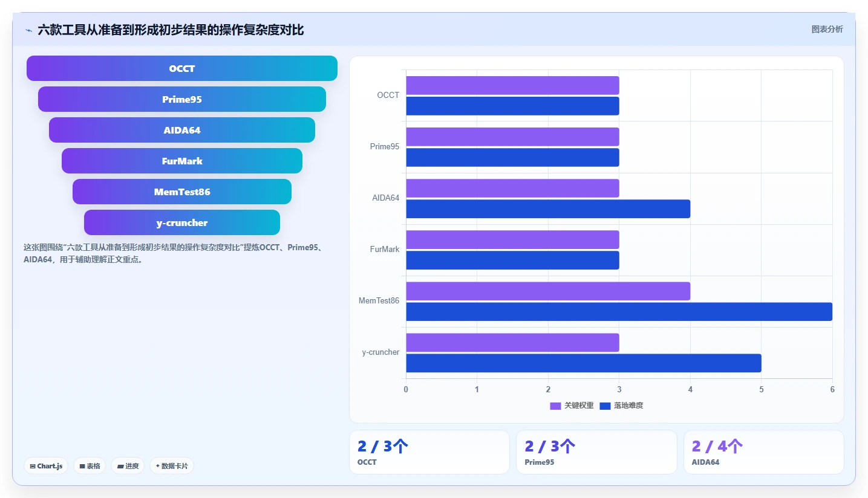Click the x-axis tick value 0
Screen dimensions: 868x498
[406, 389]
